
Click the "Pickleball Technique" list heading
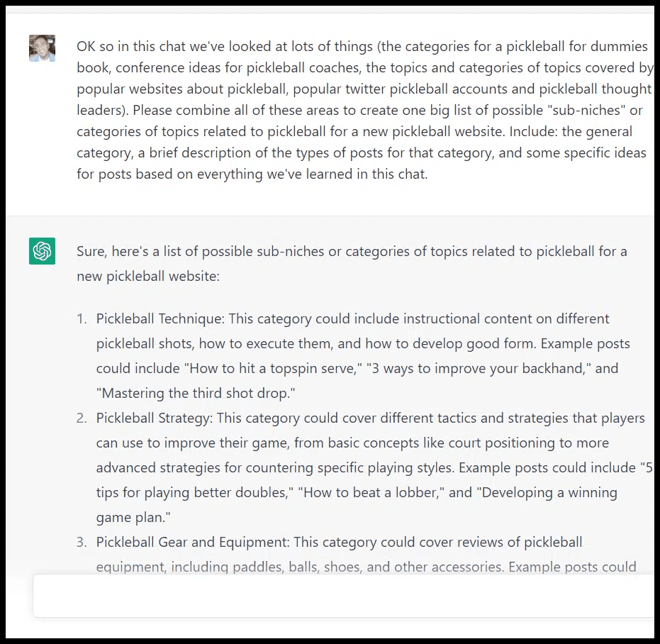[160, 318]
